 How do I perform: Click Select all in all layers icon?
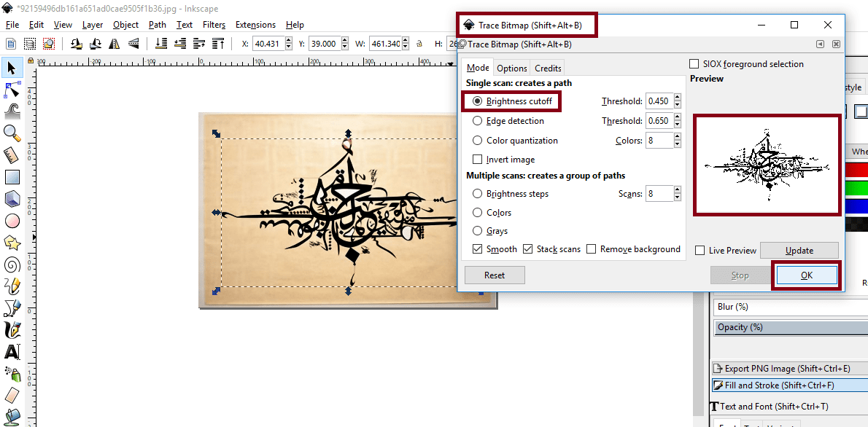coord(30,43)
